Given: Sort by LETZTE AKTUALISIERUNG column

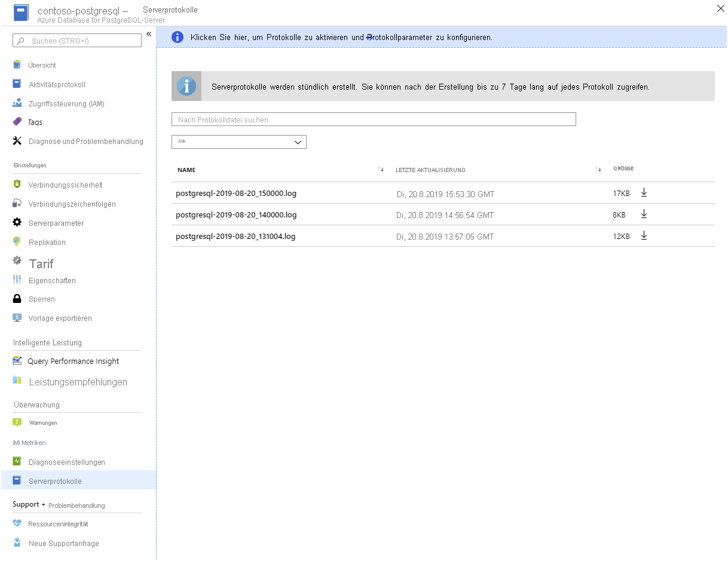Looking at the screenshot, I should pyautogui.click(x=598, y=169).
